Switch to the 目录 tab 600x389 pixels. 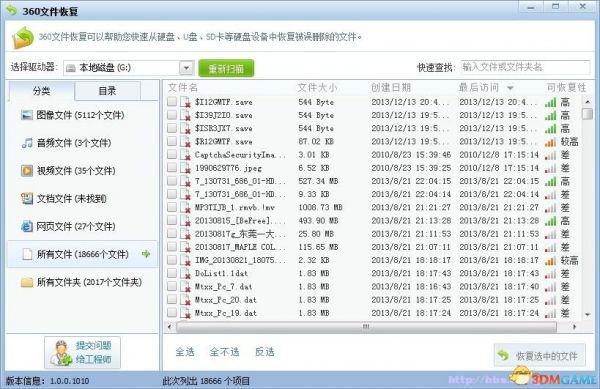pos(107,91)
